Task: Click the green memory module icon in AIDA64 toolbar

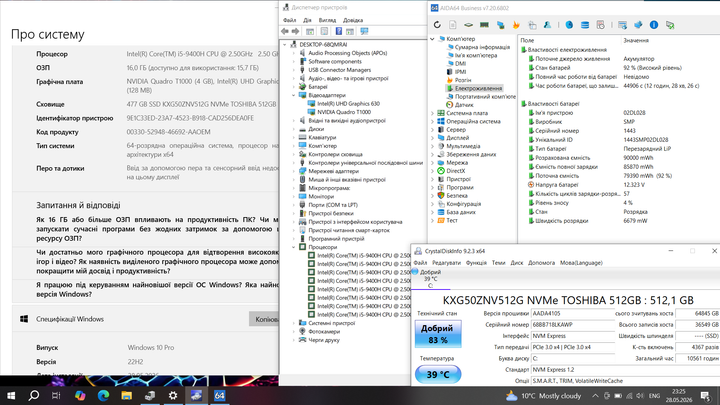Action: 484,25
